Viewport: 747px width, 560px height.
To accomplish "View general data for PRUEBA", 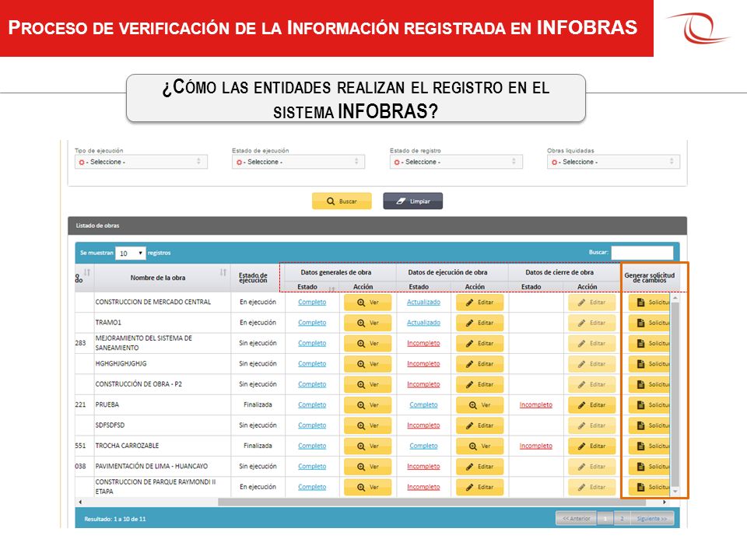I will click(x=367, y=405).
